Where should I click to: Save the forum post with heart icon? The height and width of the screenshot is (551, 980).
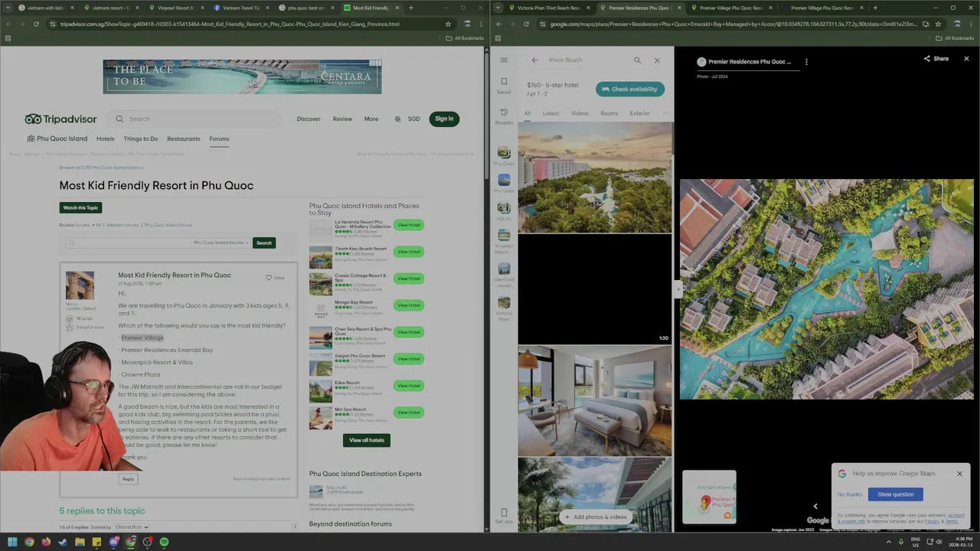pos(274,278)
